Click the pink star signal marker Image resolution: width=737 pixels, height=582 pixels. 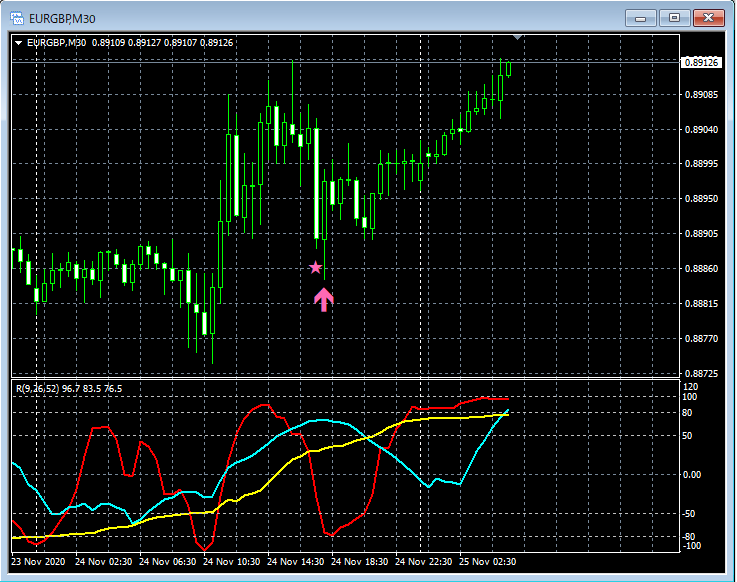click(316, 268)
